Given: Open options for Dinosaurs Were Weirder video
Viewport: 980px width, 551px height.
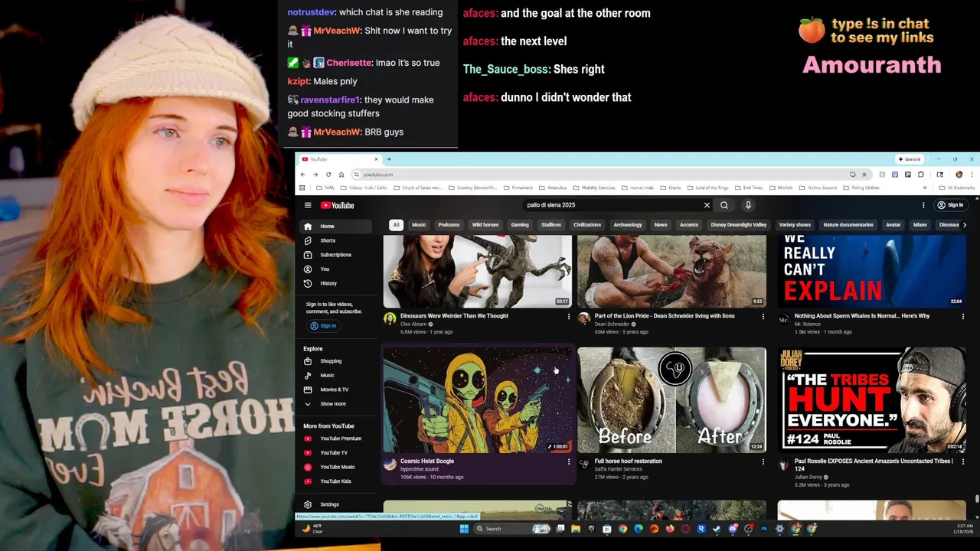Looking at the screenshot, I should click(568, 316).
